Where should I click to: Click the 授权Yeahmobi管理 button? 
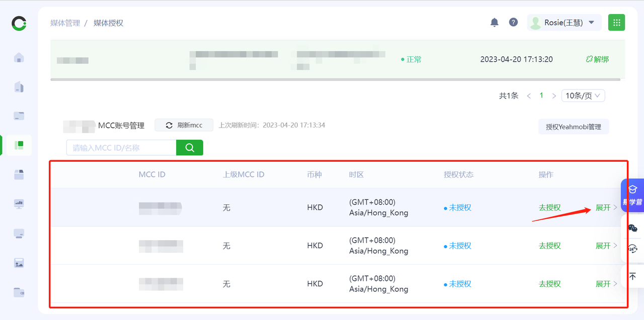[574, 127]
